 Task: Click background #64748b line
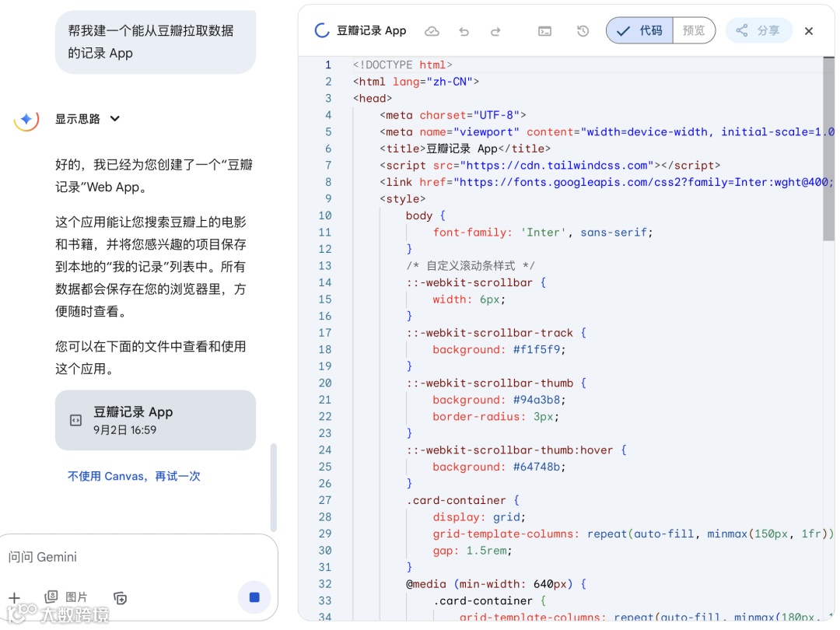pos(499,467)
